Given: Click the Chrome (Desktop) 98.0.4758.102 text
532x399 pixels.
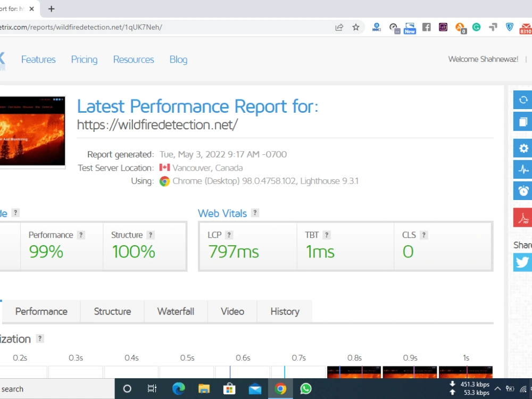Looking at the screenshot, I should coord(235,181).
